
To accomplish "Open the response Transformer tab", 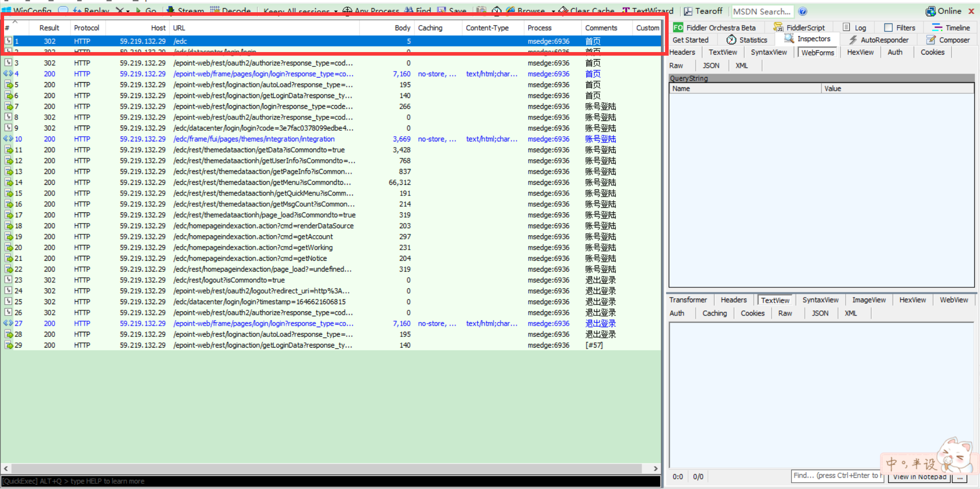I will point(688,300).
